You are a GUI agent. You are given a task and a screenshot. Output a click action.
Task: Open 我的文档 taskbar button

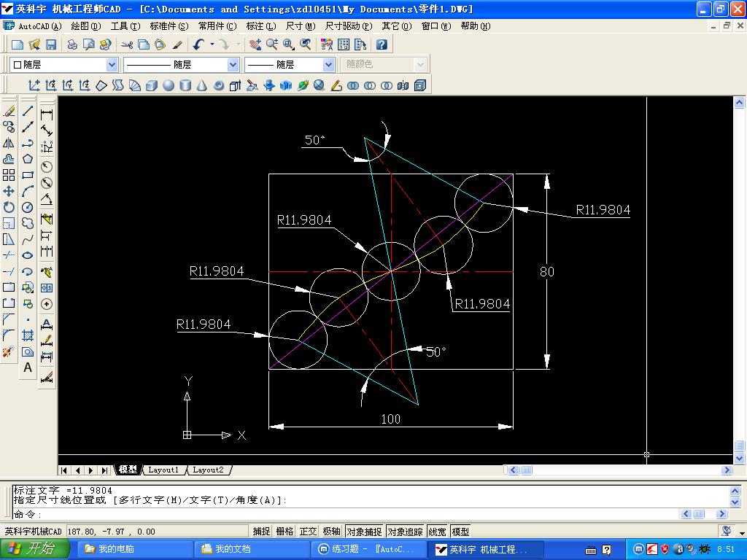coord(252,549)
